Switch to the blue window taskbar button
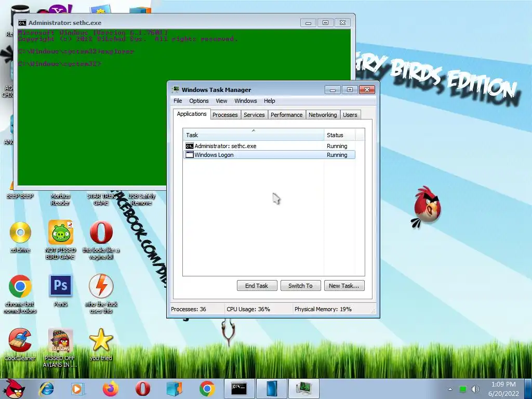Image resolution: width=532 pixels, height=399 pixels. click(272, 389)
